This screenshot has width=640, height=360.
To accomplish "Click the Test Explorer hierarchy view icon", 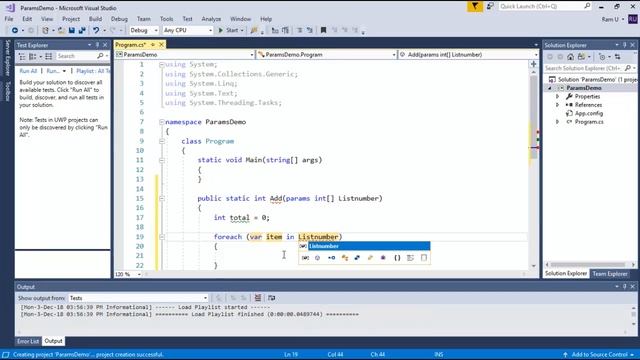I will tap(22, 56).
